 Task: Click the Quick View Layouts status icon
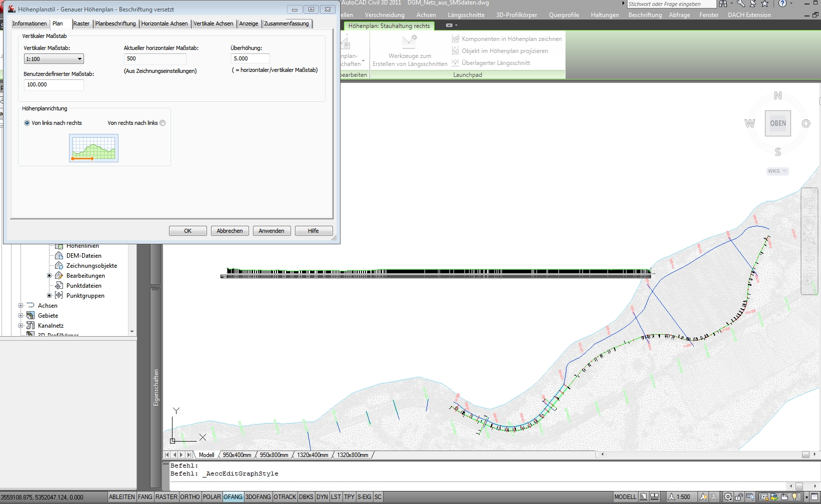[x=643, y=497]
